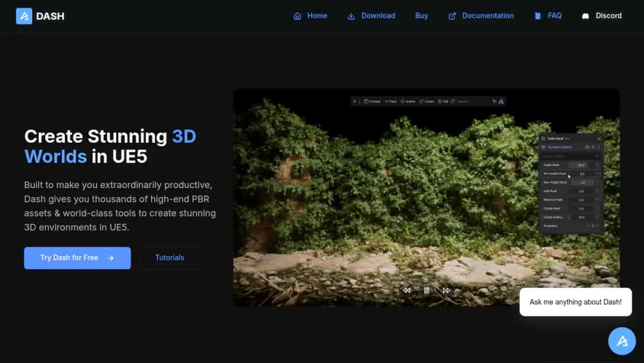This screenshot has width=644, height=363.
Task: Close the Dash toolbar in the video
Action: coord(354,101)
